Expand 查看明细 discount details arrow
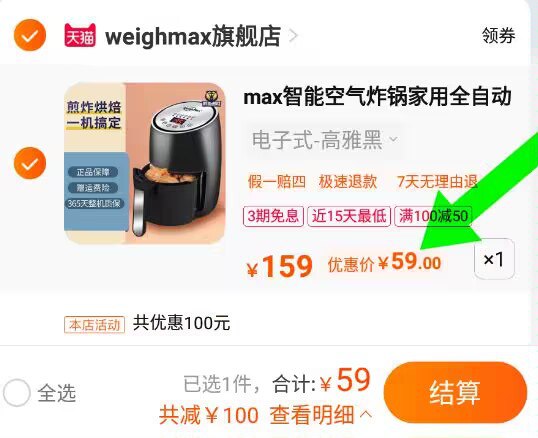This screenshot has height=438, width=538. (x=366, y=414)
